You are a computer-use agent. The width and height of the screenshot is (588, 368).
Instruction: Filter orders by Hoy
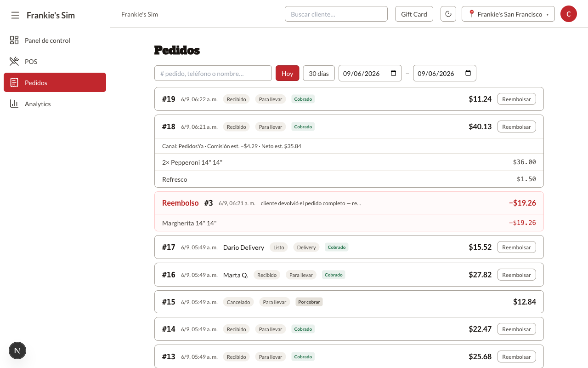pos(287,73)
